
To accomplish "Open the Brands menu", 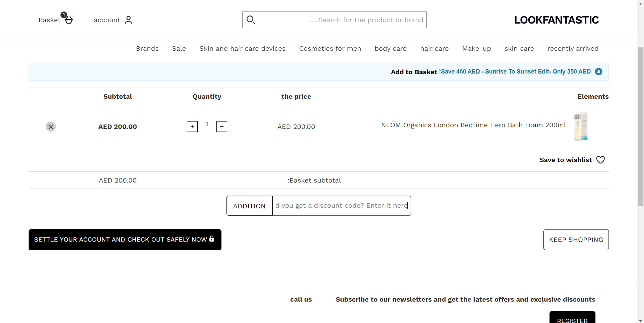I will [147, 48].
